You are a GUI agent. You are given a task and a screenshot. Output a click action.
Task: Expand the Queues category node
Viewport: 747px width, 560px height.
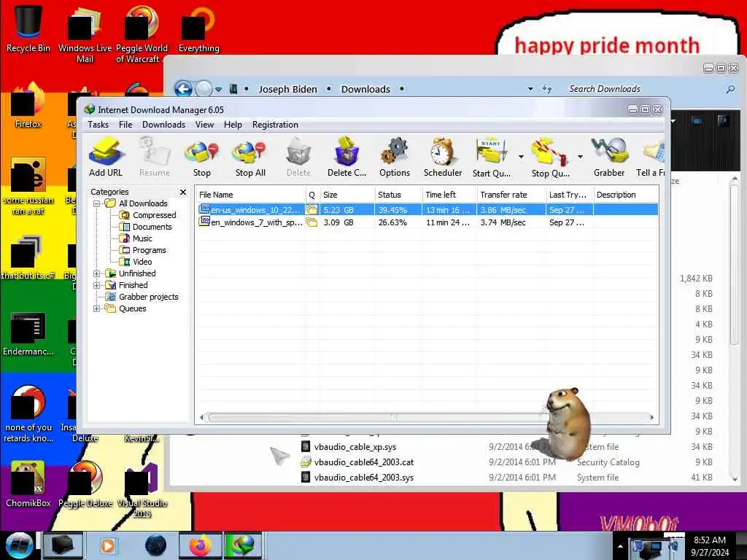[97, 308]
